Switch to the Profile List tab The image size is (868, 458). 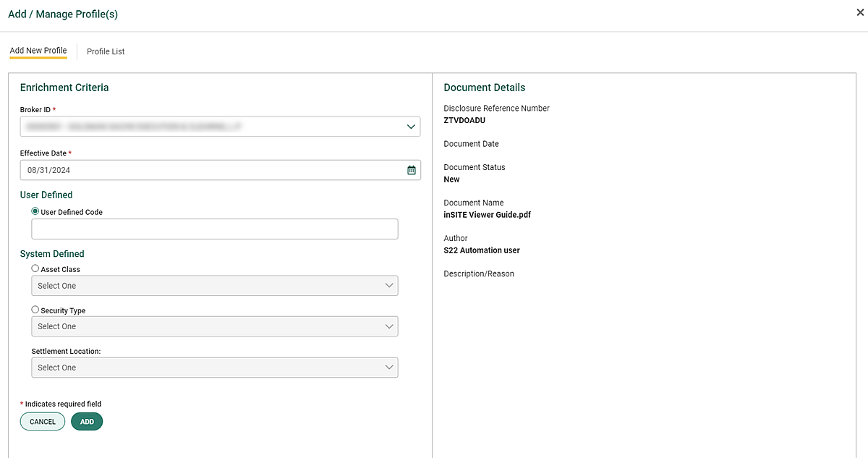click(x=106, y=51)
